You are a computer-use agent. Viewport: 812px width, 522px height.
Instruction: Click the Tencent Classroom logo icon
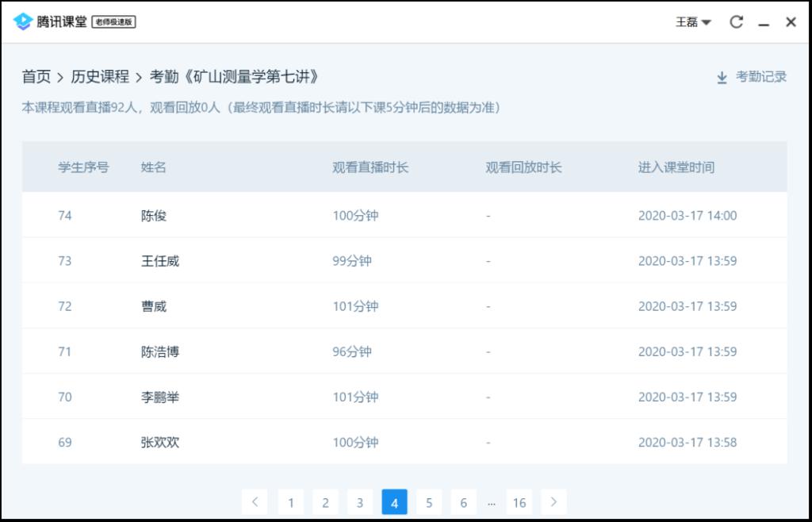(x=22, y=22)
